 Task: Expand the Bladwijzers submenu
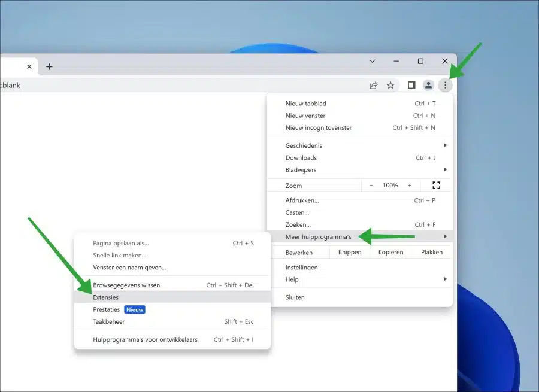[360, 170]
